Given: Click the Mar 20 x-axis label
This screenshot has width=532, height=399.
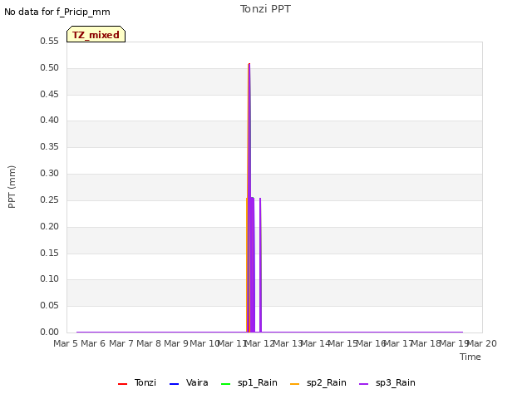Looking at the screenshot, I should [482, 343].
